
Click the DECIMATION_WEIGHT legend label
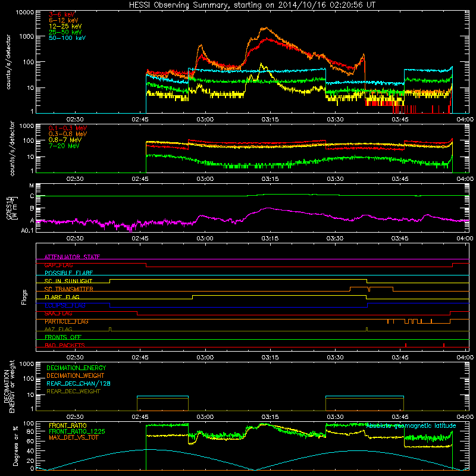[76, 375]
